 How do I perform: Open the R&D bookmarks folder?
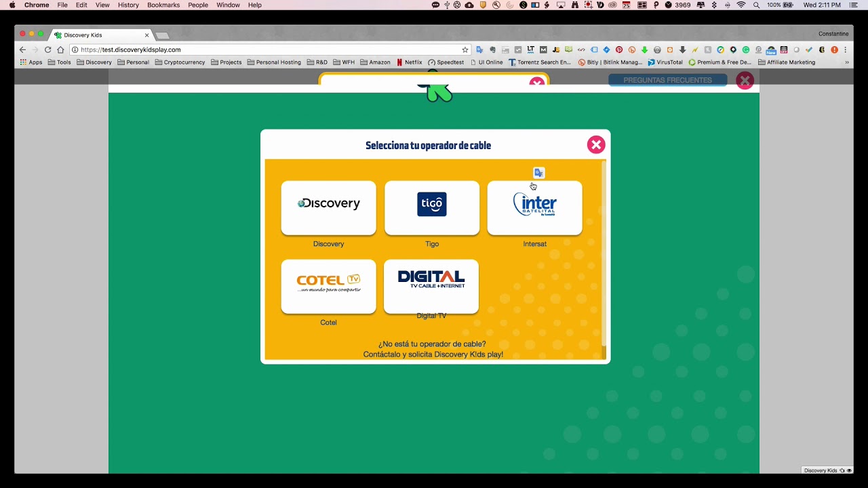coord(317,62)
